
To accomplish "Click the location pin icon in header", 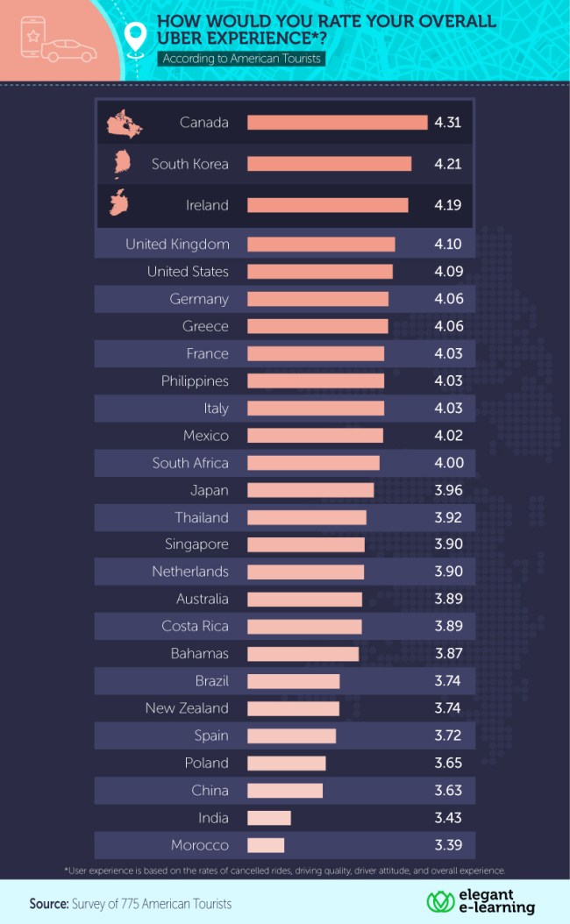I will point(136,40).
